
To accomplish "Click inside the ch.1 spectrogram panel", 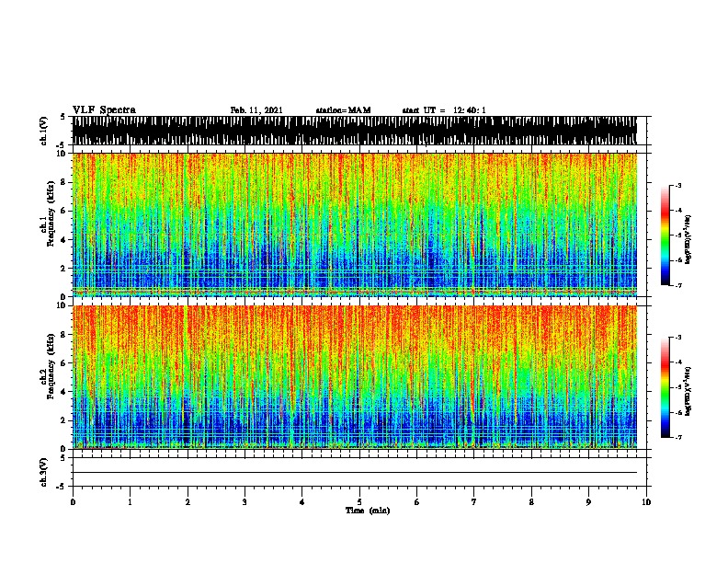I will click(x=354, y=224).
